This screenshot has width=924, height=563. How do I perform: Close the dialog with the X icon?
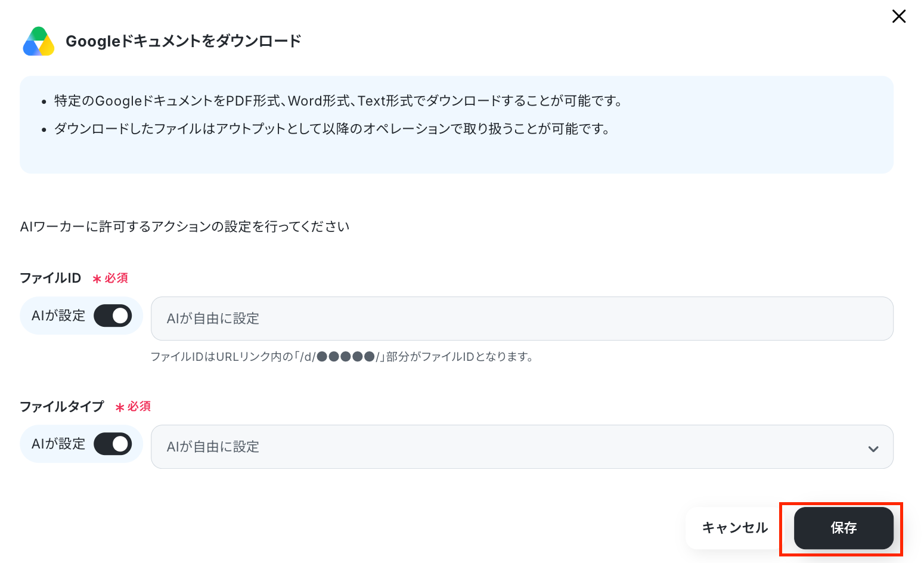click(x=899, y=16)
